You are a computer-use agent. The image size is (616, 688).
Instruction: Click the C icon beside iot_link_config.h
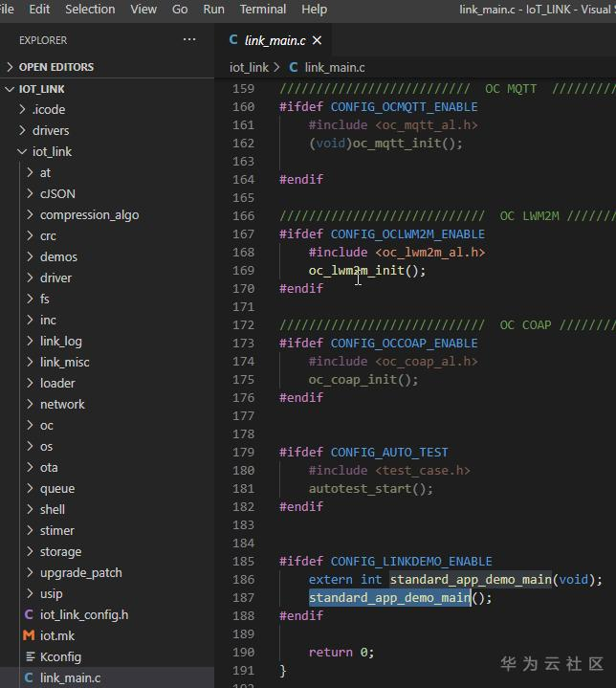[29, 614]
